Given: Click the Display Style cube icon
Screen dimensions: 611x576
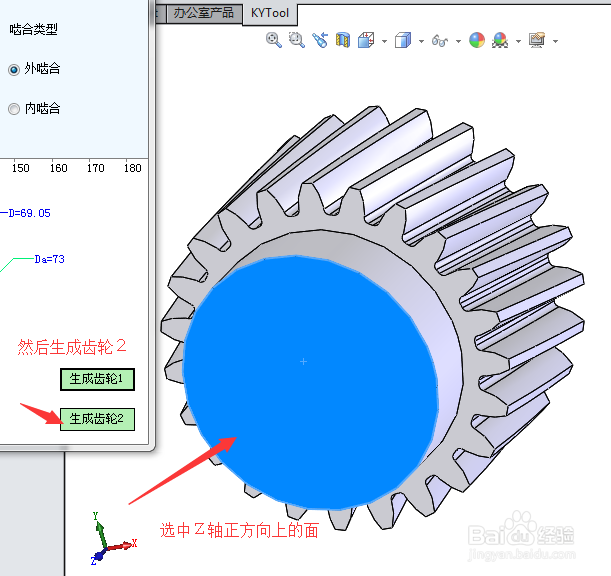Looking at the screenshot, I should [403, 40].
